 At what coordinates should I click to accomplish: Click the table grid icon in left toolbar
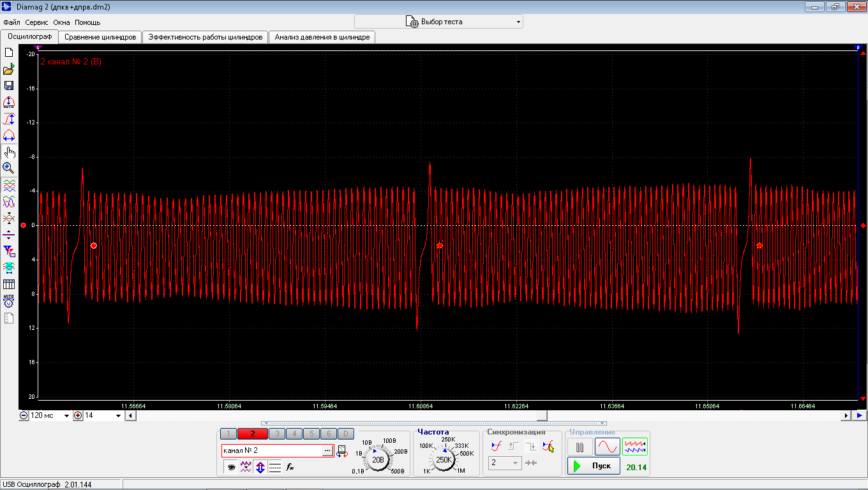click(9, 284)
